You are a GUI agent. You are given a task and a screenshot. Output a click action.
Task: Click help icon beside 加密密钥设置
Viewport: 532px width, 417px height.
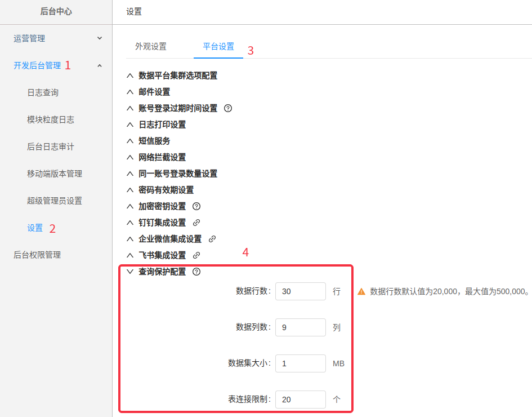pos(196,206)
